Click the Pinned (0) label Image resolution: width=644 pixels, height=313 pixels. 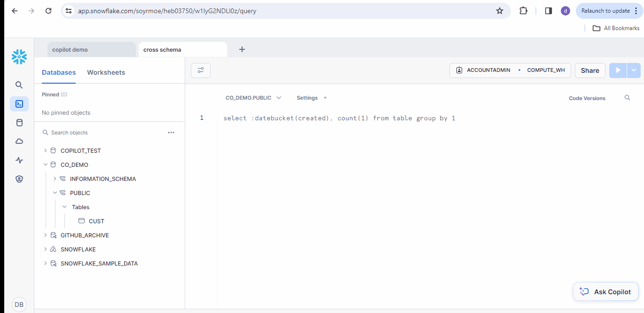click(x=55, y=94)
